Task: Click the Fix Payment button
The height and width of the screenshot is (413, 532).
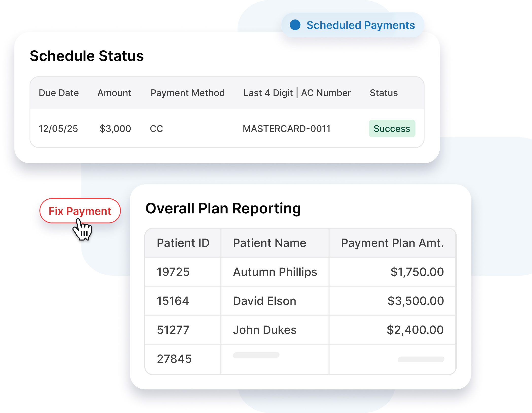Action: pyautogui.click(x=80, y=211)
